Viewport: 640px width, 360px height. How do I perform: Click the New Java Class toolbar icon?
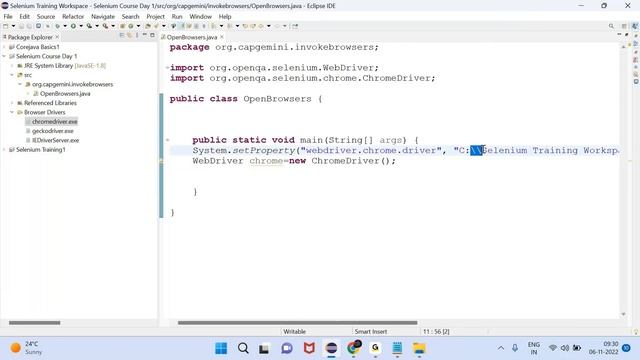point(131,26)
